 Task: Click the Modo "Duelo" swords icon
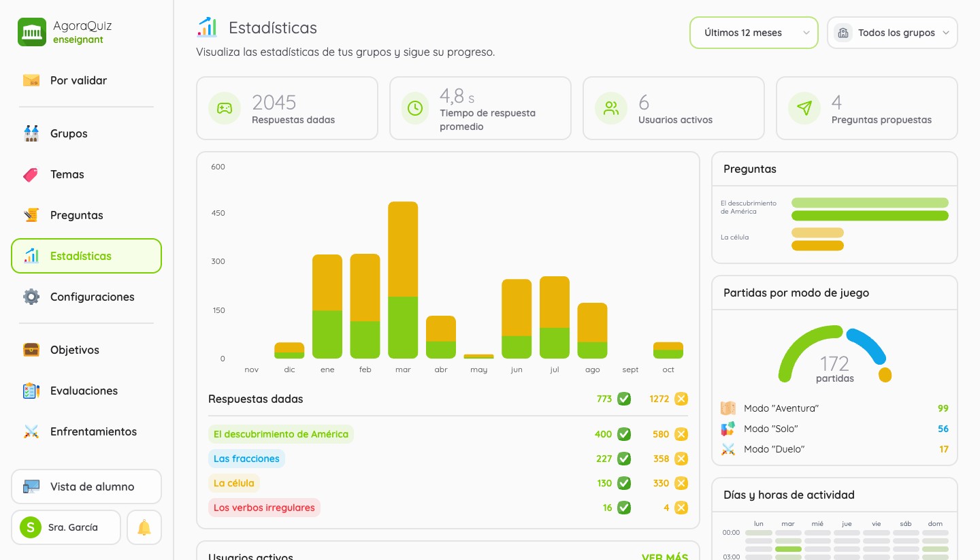click(x=728, y=449)
